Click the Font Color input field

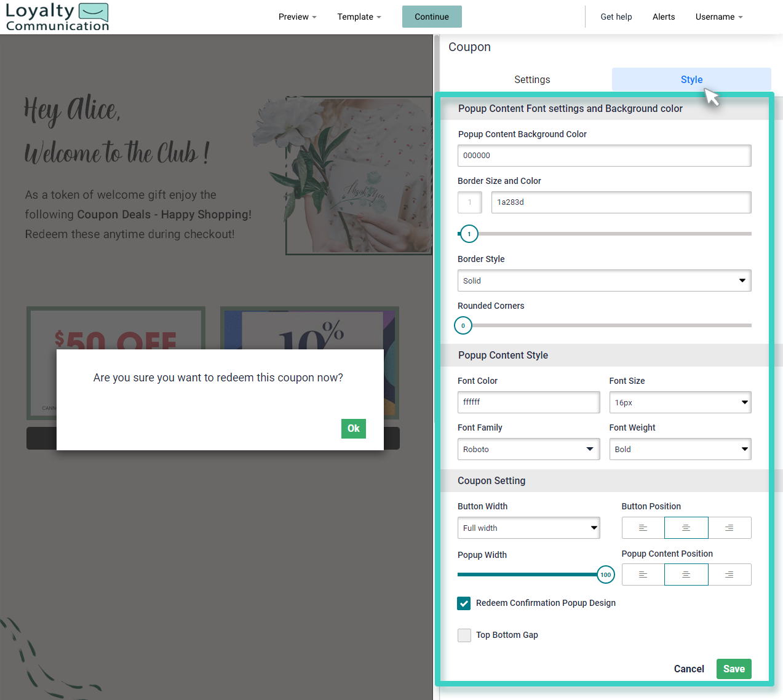click(528, 402)
